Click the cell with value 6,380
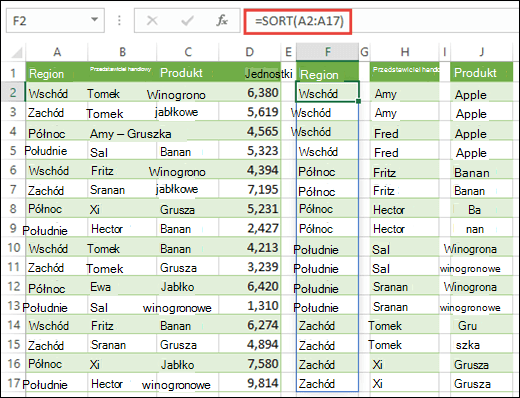Viewport: 520px width, 398px height. pos(250,93)
